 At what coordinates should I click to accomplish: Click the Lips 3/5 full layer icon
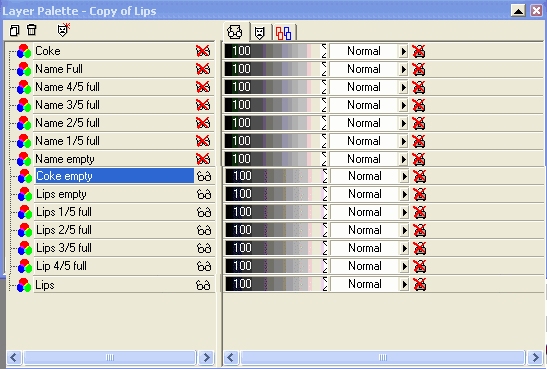tap(25, 248)
